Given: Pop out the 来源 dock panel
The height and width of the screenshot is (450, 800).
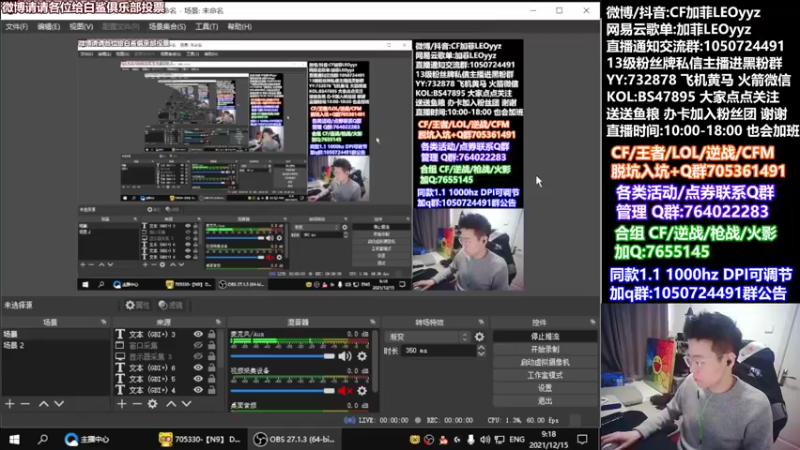Looking at the screenshot, I should click(x=218, y=322).
